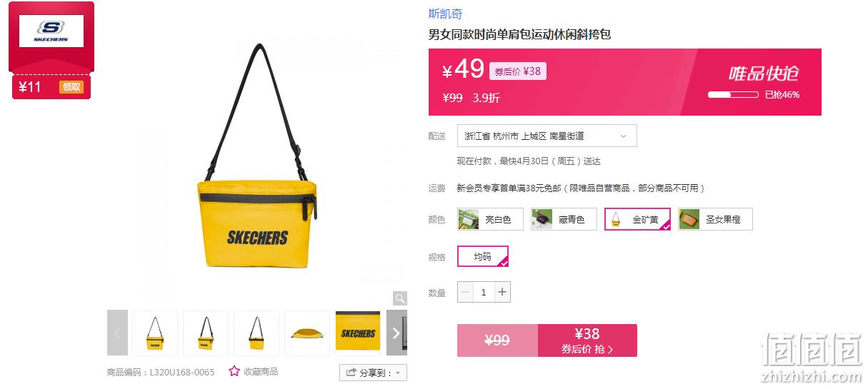The width and height of the screenshot is (868, 389).
Task: Choose the 圣女果橙 color option
Action: [715, 219]
